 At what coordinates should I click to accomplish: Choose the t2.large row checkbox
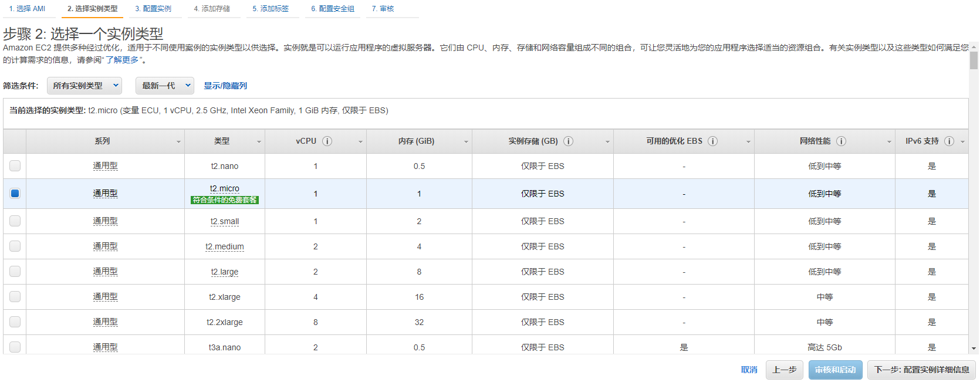pyautogui.click(x=15, y=272)
